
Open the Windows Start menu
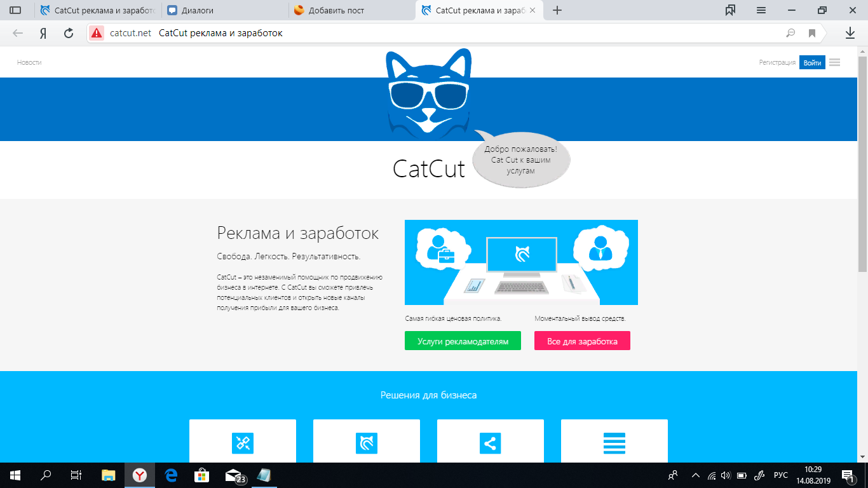tap(15, 475)
